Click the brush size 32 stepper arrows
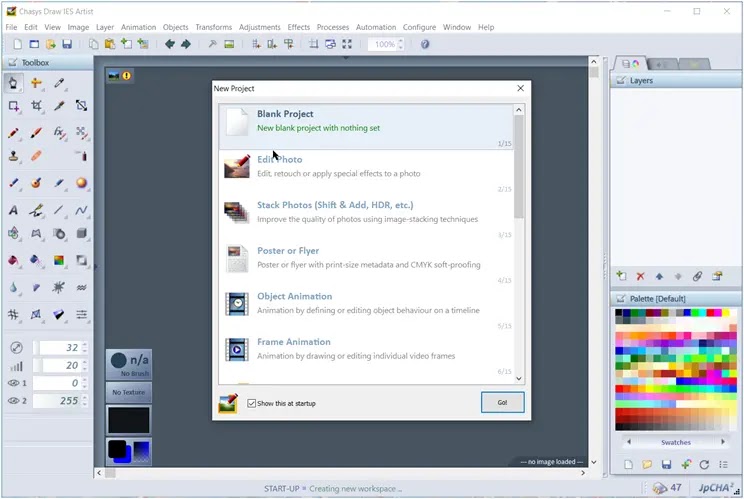Screen dimensions: 744x499 click(x=84, y=347)
